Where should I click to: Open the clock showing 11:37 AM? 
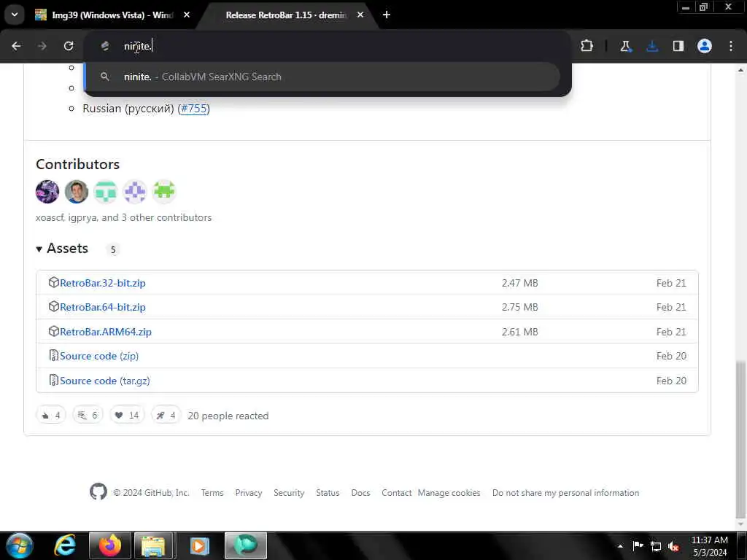coord(709,546)
